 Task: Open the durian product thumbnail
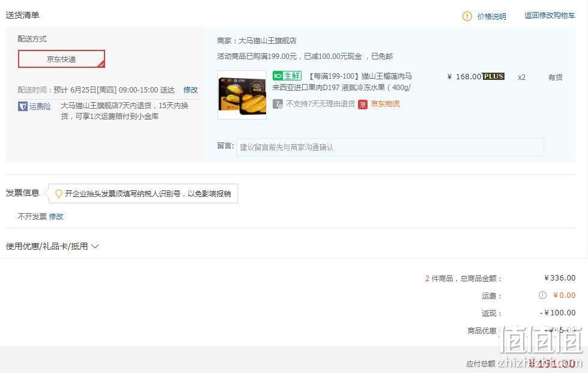click(242, 95)
